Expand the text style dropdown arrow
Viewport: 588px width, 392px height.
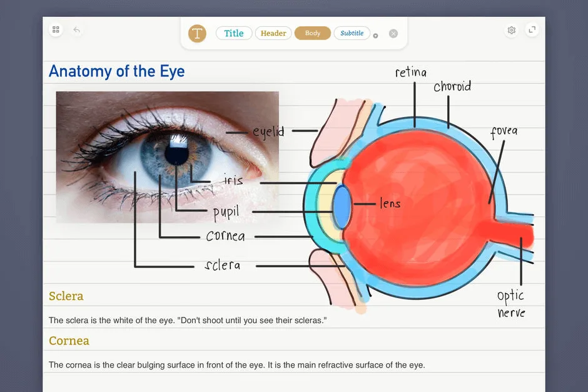coord(375,36)
